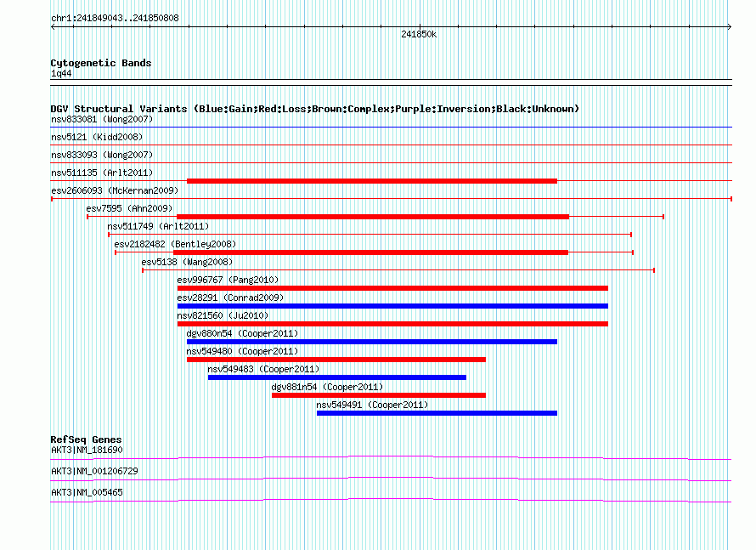Click the right arrow end of the ruler
756x550 pixels.
[730, 27]
